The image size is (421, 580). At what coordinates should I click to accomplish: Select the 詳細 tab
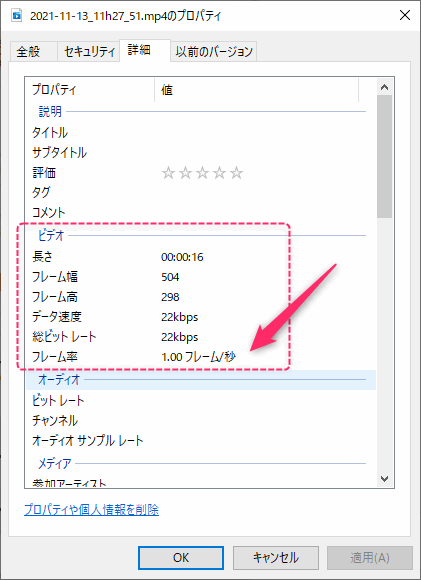[144, 50]
